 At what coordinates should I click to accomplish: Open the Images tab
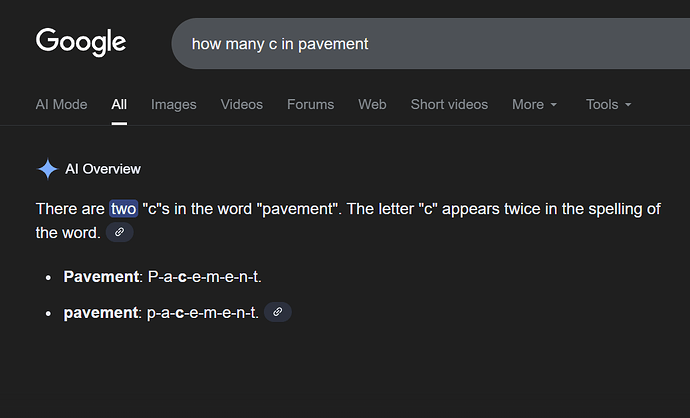point(174,104)
